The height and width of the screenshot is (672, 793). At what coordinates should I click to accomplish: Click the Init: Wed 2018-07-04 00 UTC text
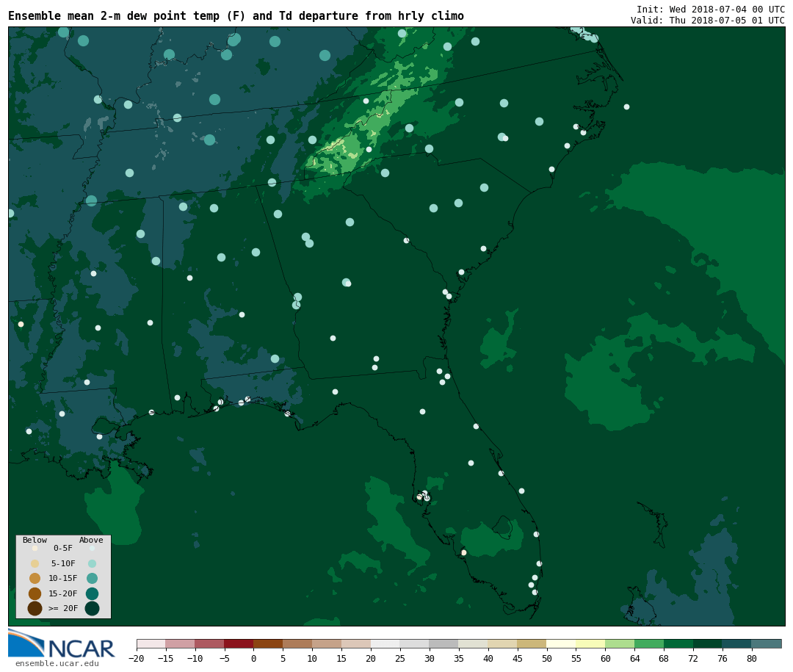pyautogui.click(x=711, y=9)
